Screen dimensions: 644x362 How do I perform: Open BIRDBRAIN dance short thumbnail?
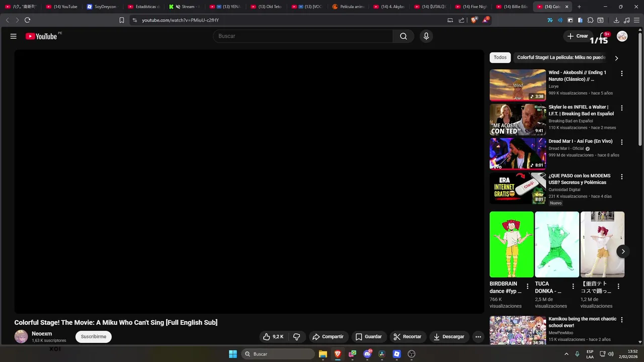coord(512,244)
